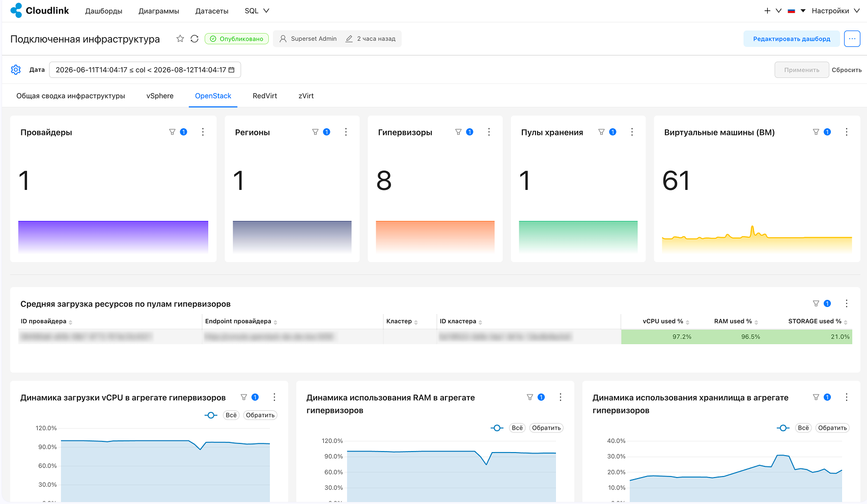Switch to RedVirt tab

pos(265,96)
